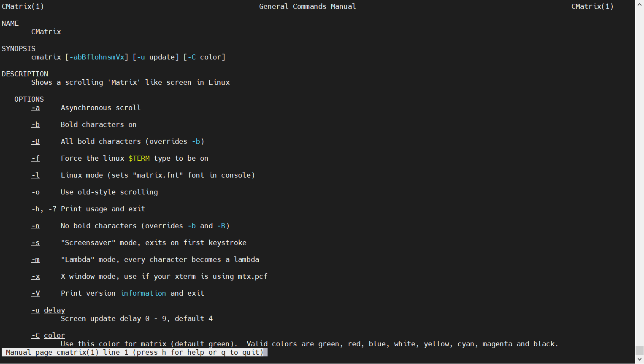
Task: Click the -C flag before 'color'
Action: click(35, 335)
